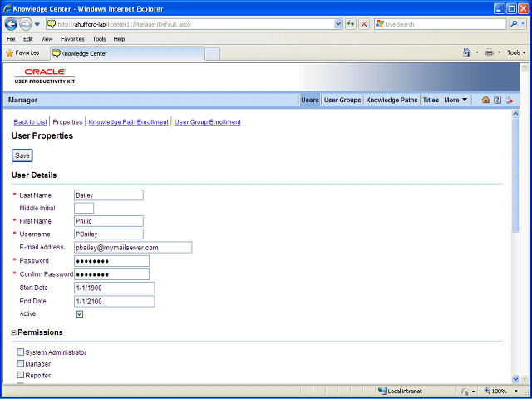Click the First Name field

(109, 221)
